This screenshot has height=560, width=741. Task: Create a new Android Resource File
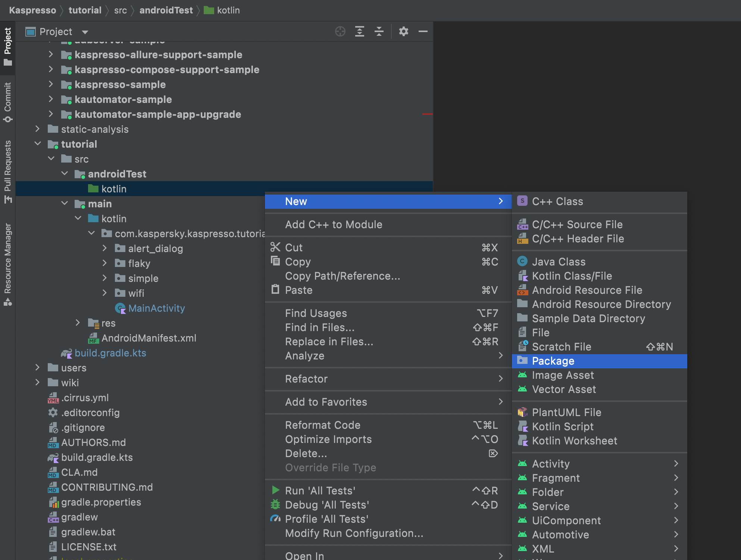tap(600, 290)
